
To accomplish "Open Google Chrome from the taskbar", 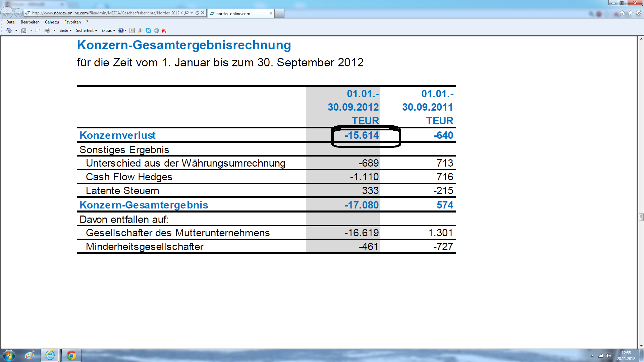I will [71, 355].
